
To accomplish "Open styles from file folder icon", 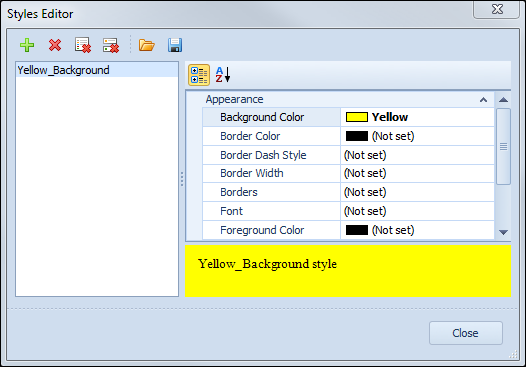I will coord(147,45).
